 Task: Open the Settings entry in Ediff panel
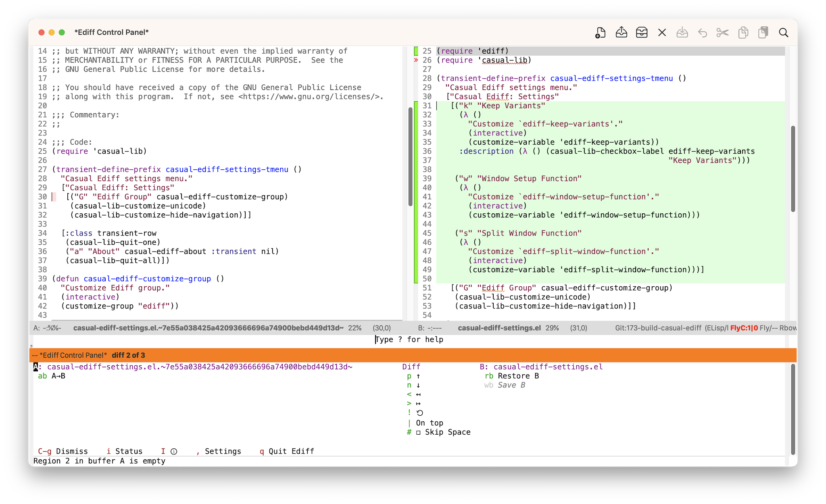coord(220,451)
